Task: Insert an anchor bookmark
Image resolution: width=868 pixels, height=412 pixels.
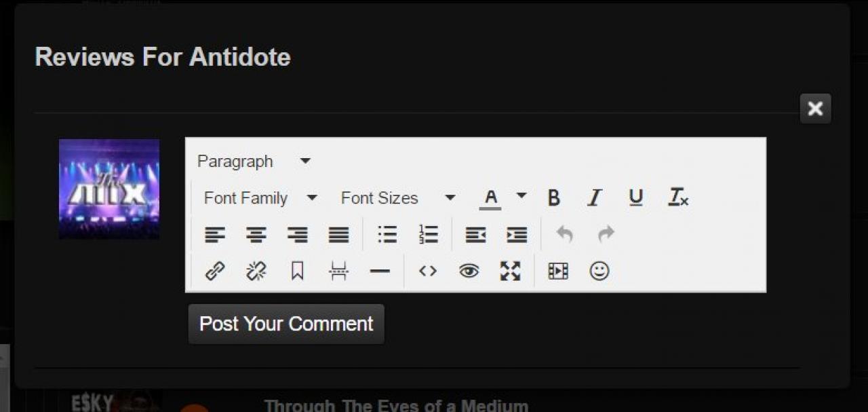Action: [297, 271]
